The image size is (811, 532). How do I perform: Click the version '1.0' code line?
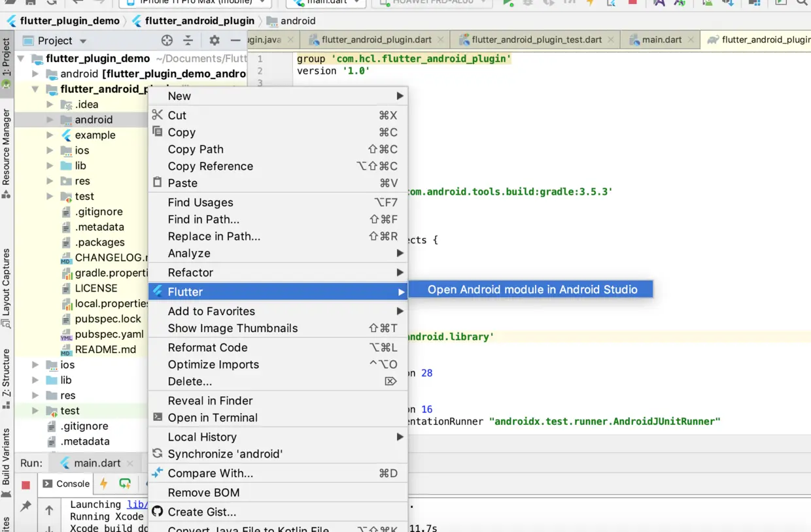[x=334, y=71]
